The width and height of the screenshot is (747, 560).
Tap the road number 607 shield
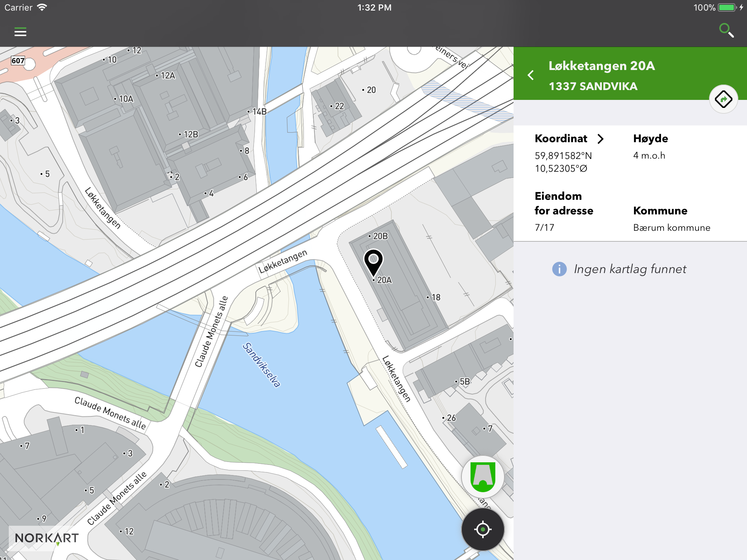[18, 61]
